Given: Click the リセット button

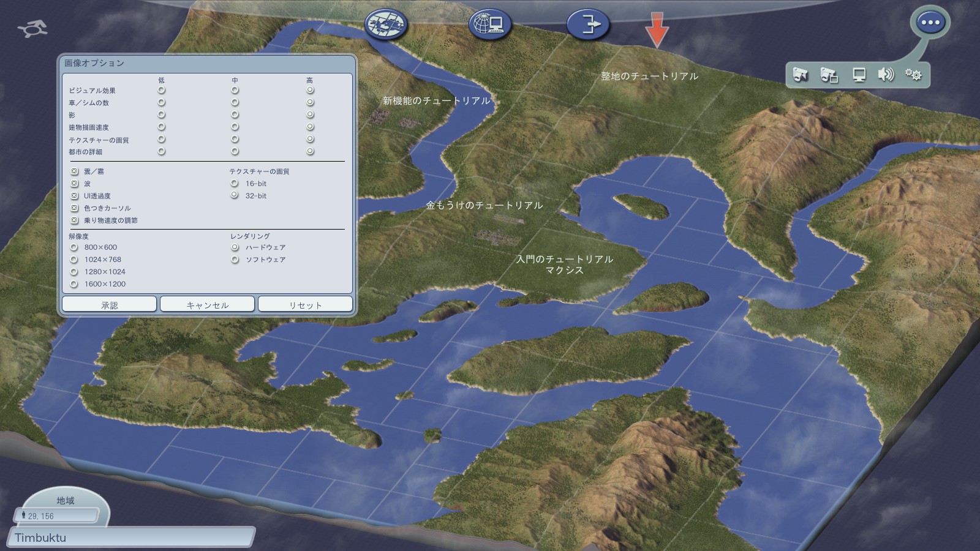Looking at the screenshot, I should [305, 304].
